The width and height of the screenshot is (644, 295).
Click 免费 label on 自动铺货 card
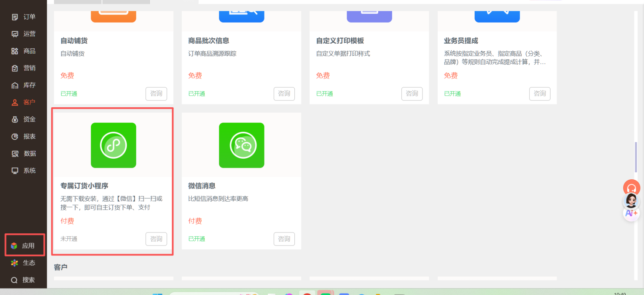[67, 75]
